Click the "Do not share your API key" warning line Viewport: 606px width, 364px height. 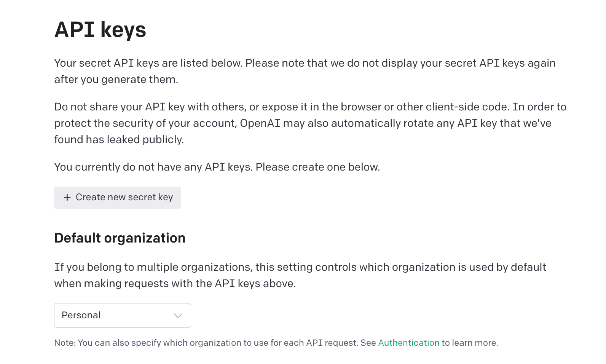point(149,107)
